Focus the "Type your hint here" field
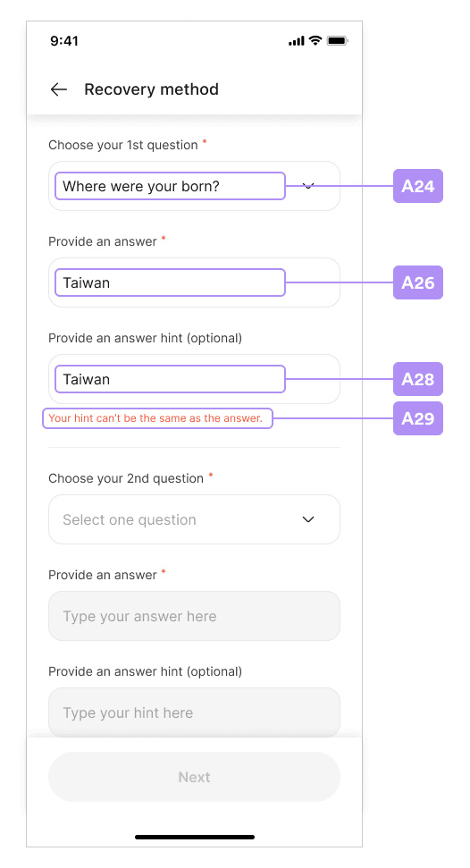470x868 pixels. pyautogui.click(x=194, y=712)
